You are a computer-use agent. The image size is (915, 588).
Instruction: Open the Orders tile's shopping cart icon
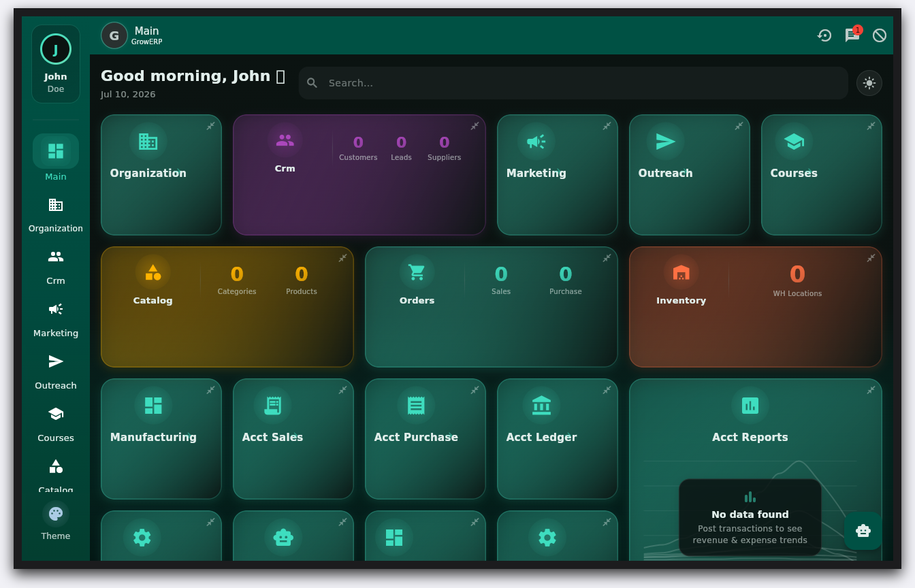[417, 272]
